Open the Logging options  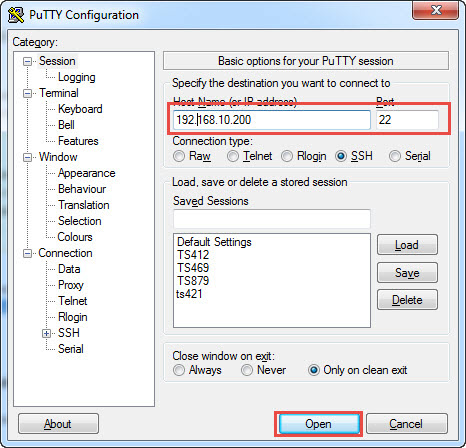click(x=77, y=77)
